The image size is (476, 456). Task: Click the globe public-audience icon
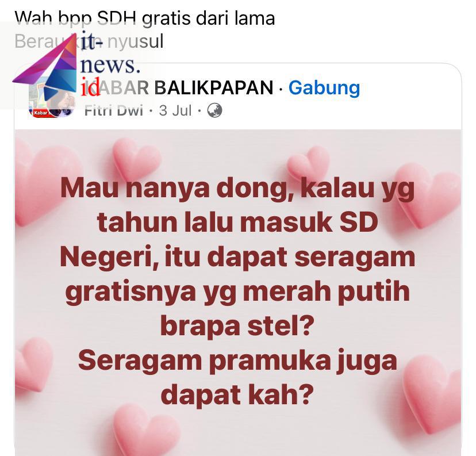coord(214,110)
